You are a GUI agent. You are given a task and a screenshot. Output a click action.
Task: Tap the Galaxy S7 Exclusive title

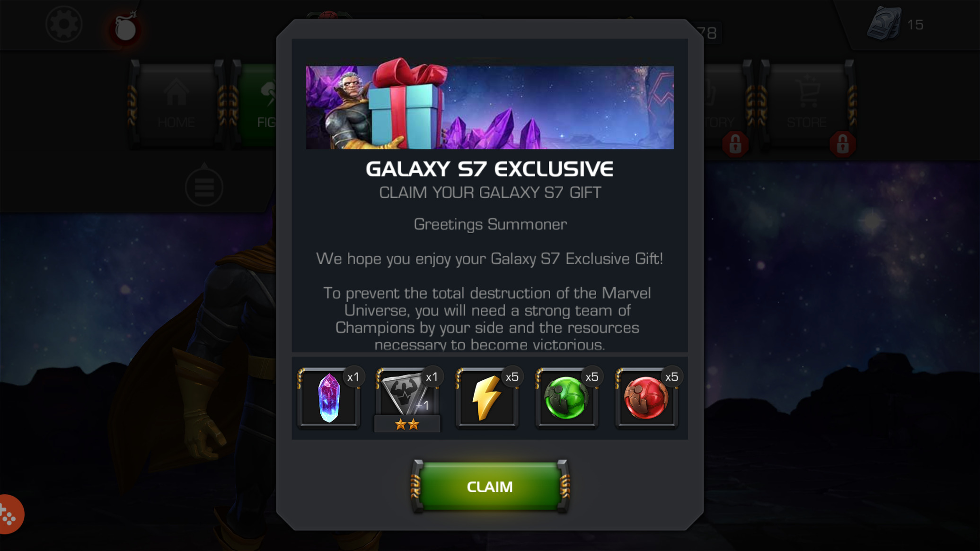490,169
